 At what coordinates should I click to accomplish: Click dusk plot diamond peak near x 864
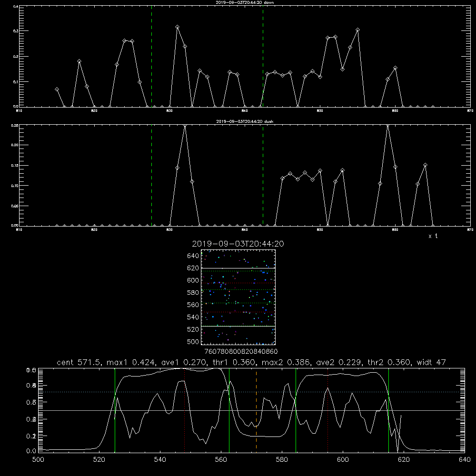(x=425, y=165)
